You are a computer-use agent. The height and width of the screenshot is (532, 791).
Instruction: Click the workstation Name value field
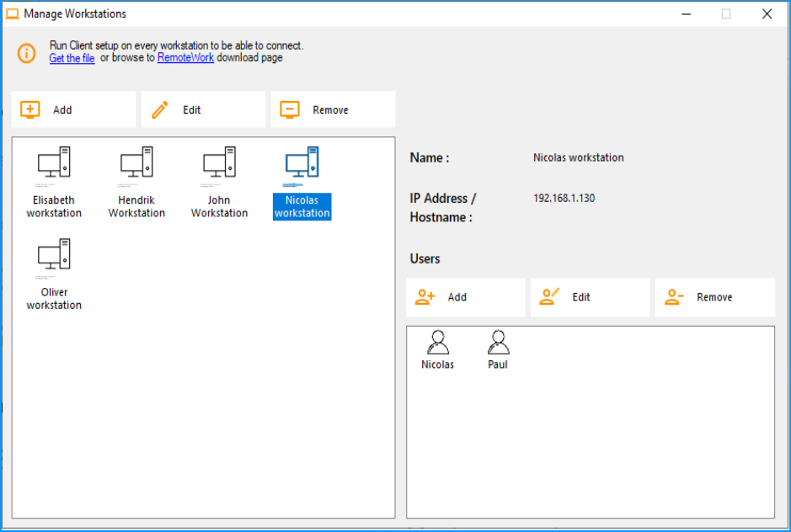tap(579, 157)
